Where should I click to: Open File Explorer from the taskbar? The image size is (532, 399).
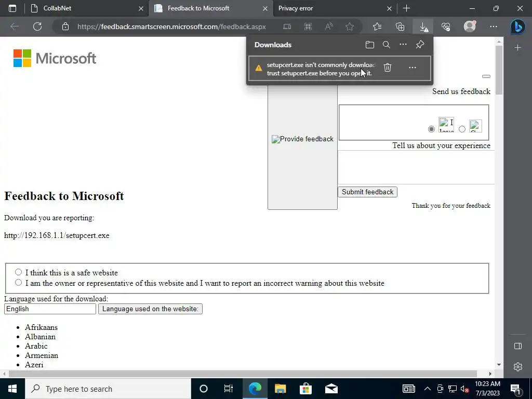[280, 389]
